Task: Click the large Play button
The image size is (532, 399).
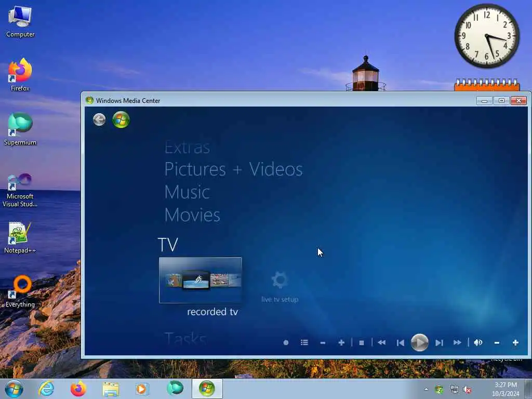Action: [x=420, y=343]
